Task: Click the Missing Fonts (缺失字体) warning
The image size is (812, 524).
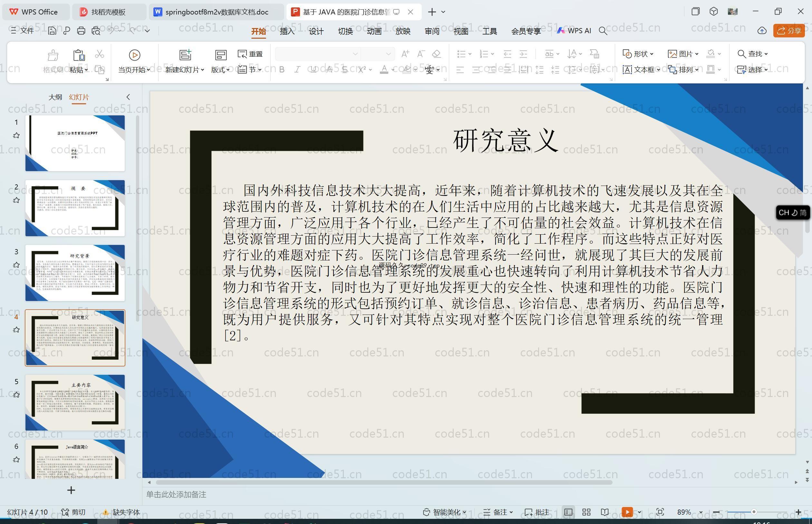Action: pos(121,512)
